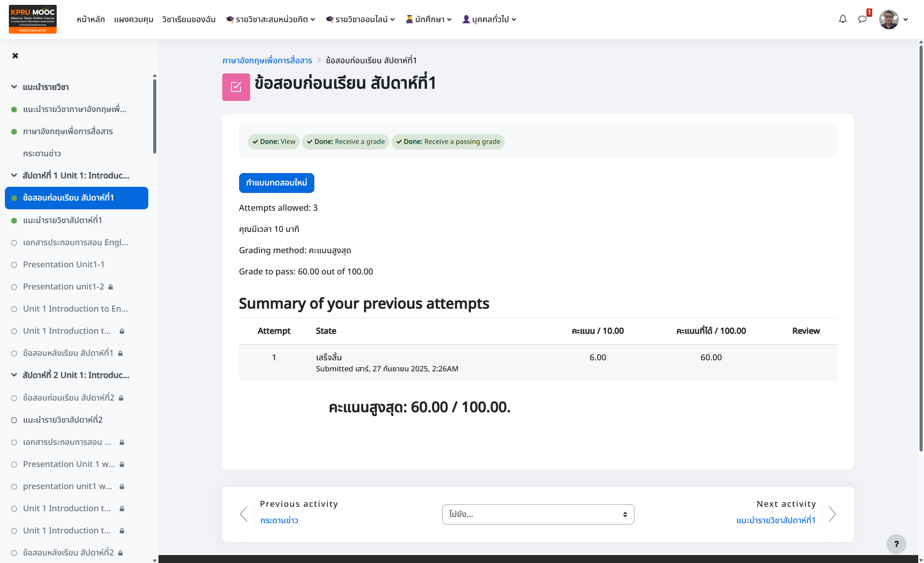
Task: Go to หน้าหลัก in top navigation
Action: [91, 19]
